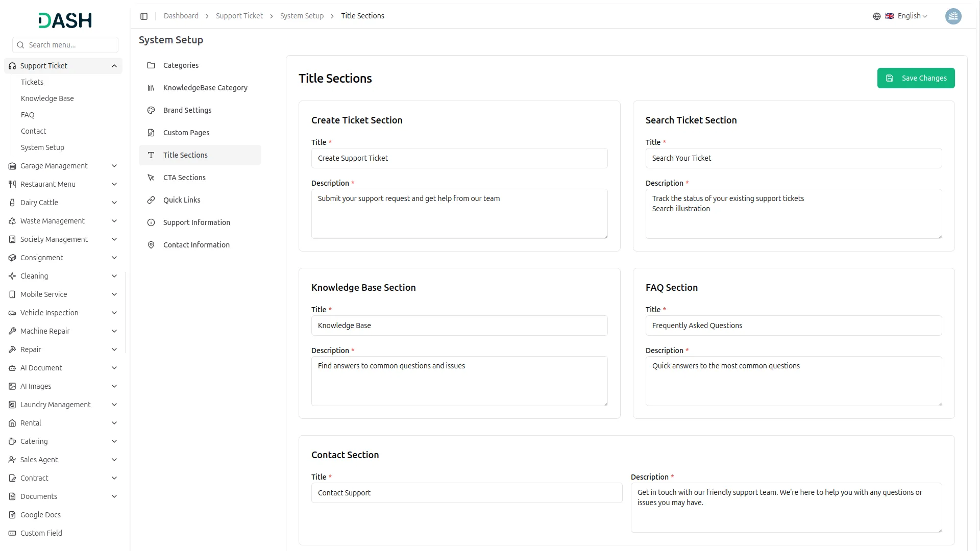Viewport: 980px width, 551px height.
Task: Click the FAQ Section Title field
Action: [x=793, y=325]
